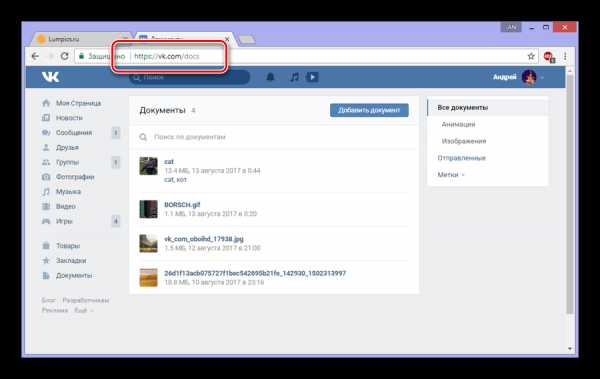
Task: Open notifications bell in VK header
Action: point(270,77)
